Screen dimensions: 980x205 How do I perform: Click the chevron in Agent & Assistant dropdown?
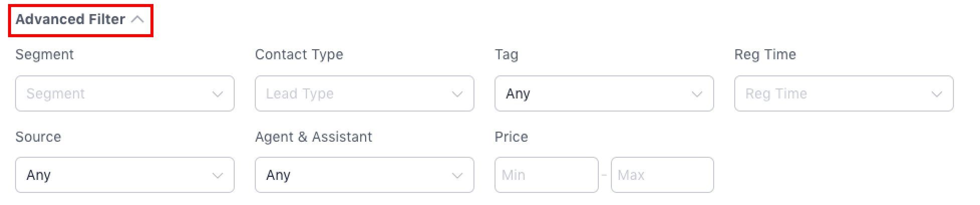457,175
